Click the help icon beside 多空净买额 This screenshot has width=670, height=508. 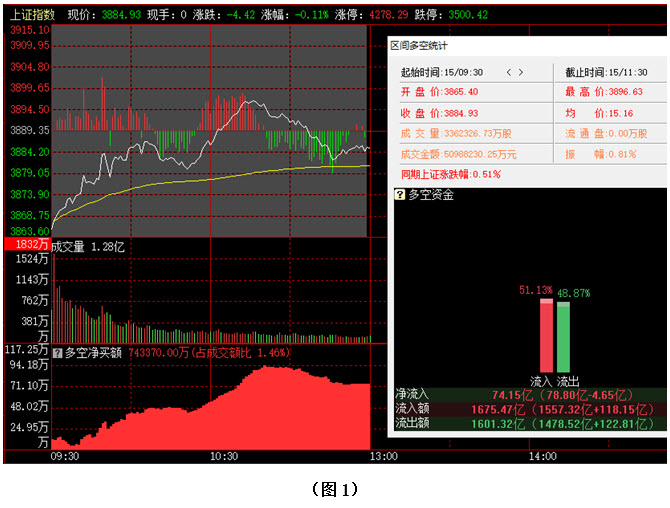(x=57, y=352)
